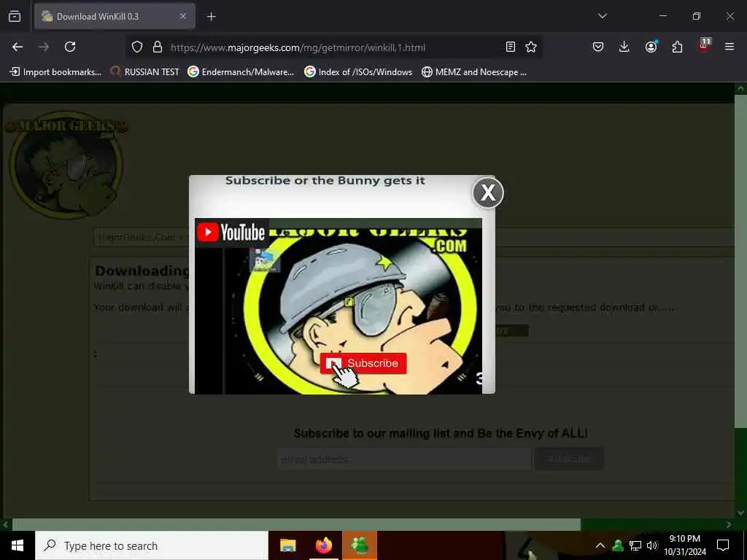
Task: Click the green user tray icon
Action: coord(618,545)
